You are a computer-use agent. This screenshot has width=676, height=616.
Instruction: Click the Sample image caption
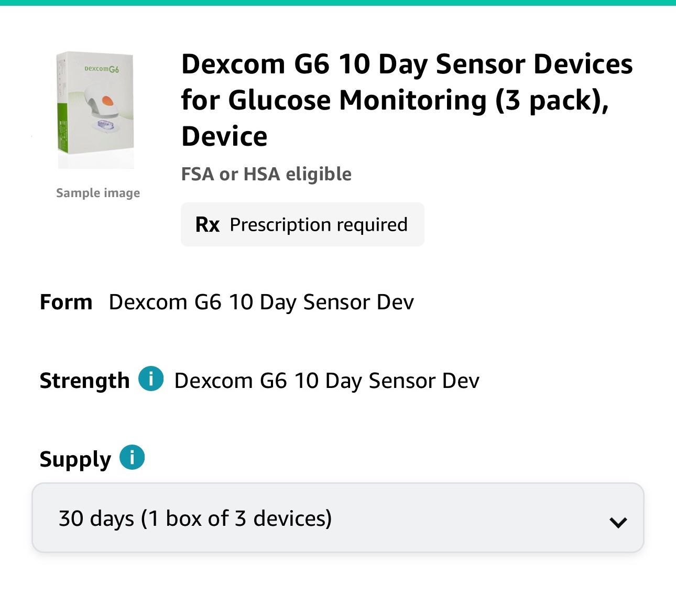(x=98, y=193)
